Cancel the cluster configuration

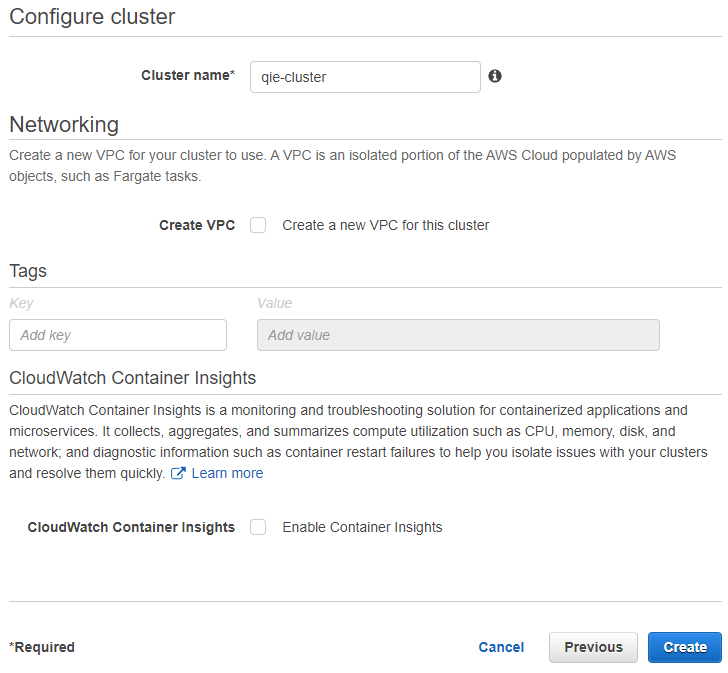(x=501, y=647)
